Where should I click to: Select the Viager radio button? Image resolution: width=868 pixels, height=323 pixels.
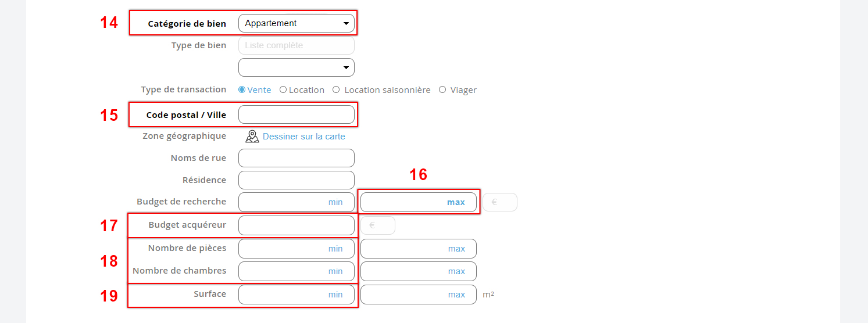pyautogui.click(x=442, y=90)
